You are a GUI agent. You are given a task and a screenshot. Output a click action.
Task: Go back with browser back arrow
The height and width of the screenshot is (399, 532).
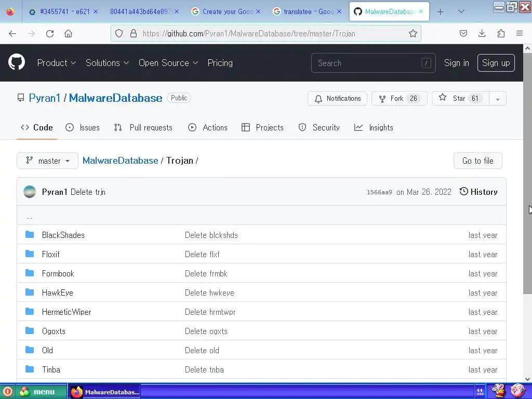[12, 34]
